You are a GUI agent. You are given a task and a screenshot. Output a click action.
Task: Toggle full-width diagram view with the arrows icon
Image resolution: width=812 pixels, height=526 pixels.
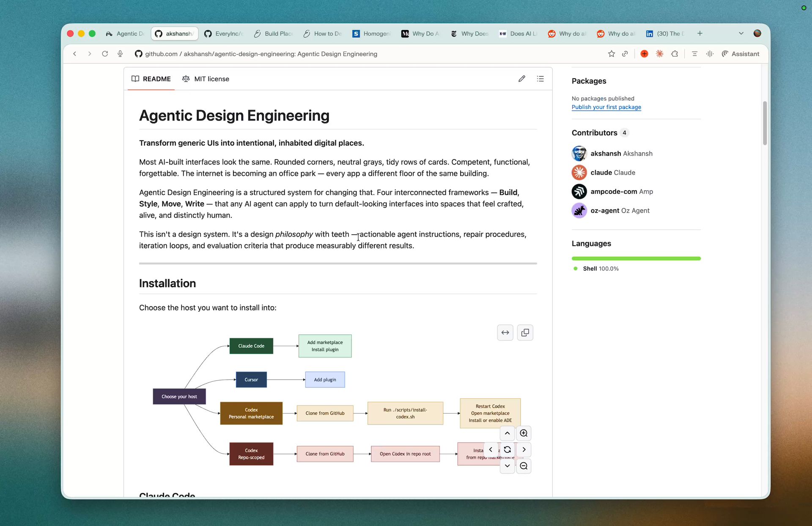505,333
